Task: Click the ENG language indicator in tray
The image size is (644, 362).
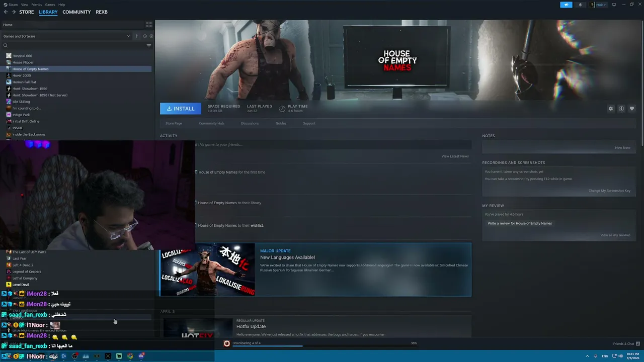Action: [x=605, y=356]
